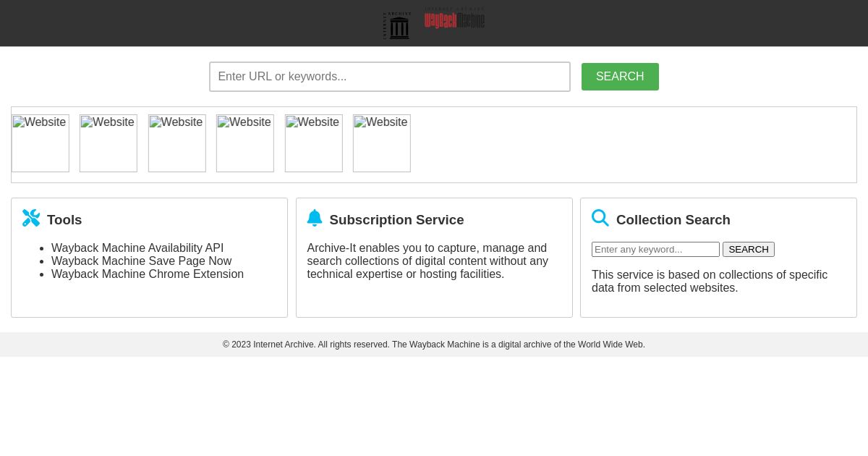Click the Subscription Service bell icon
Image resolution: width=868 pixels, height=456 pixels.
point(315,218)
